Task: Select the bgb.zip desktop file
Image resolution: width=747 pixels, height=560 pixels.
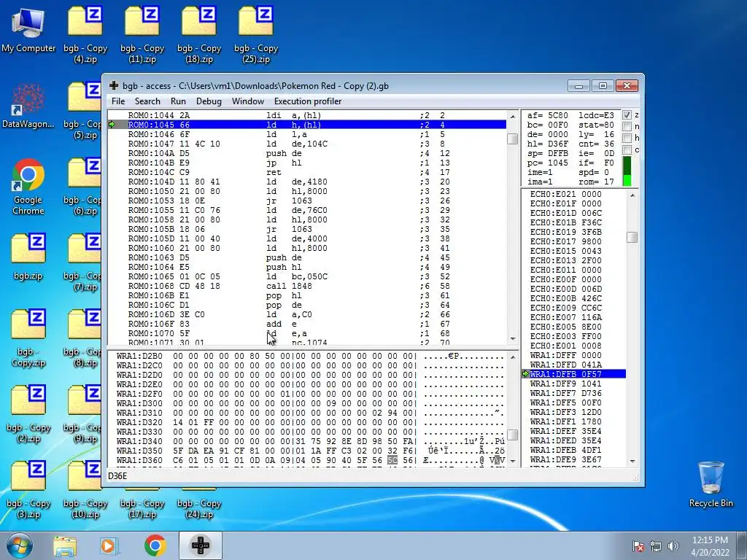Action: pos(28,256)
